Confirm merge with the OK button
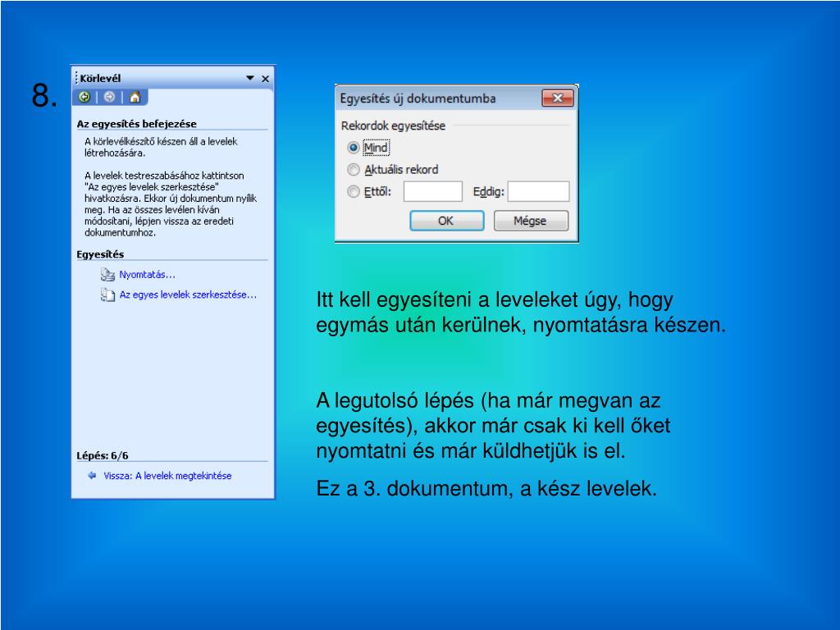Screen dimensions: 840x630 pyautogui.click(x=446, y=221)
